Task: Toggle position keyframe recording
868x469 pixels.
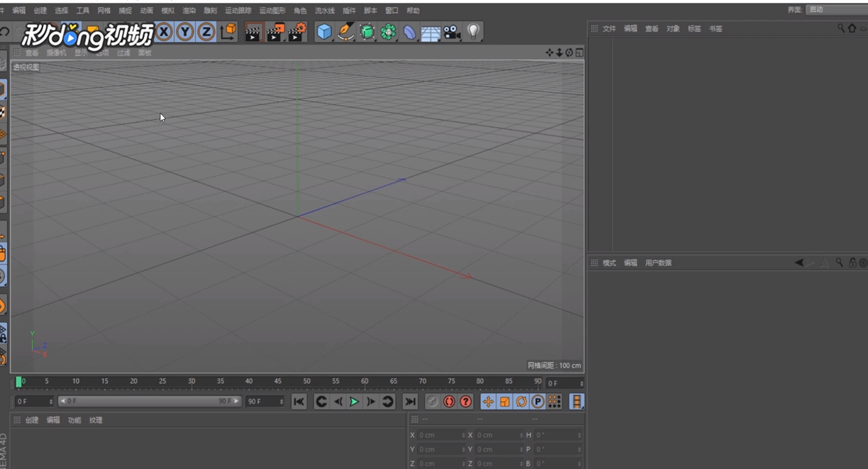Action: [488, 402]
